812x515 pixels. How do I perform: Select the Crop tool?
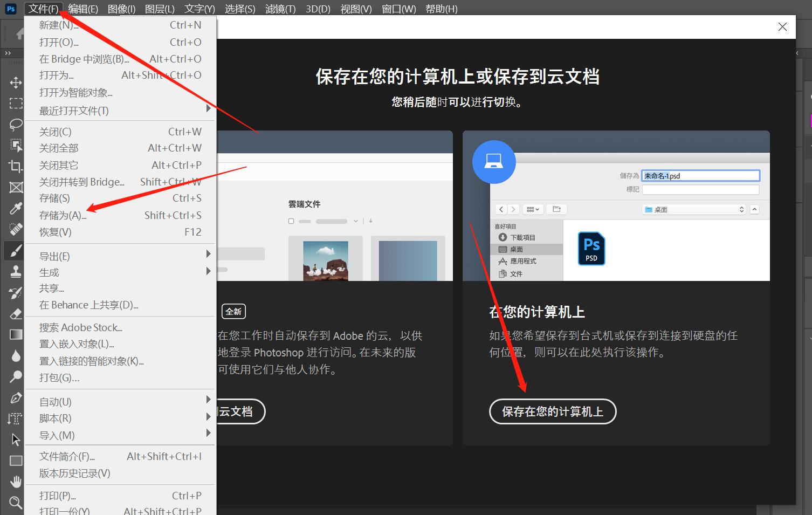(x=16, y=166)
